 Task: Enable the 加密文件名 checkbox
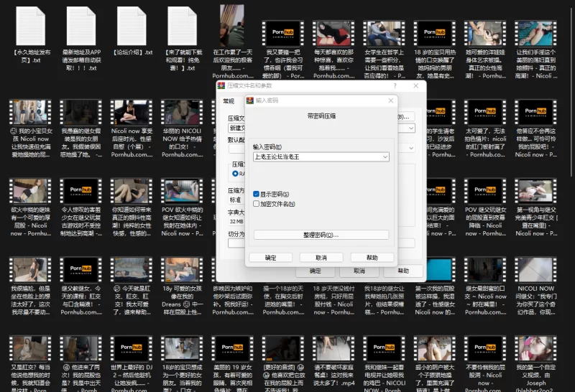[257, 203]
